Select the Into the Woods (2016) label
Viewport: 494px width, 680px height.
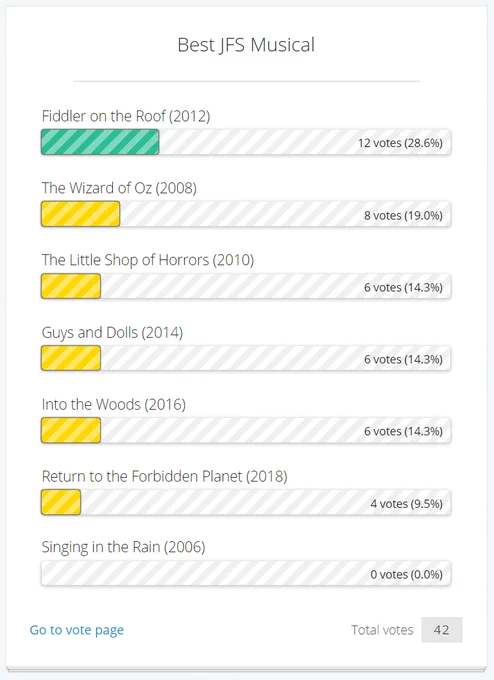tap(114, 405)
